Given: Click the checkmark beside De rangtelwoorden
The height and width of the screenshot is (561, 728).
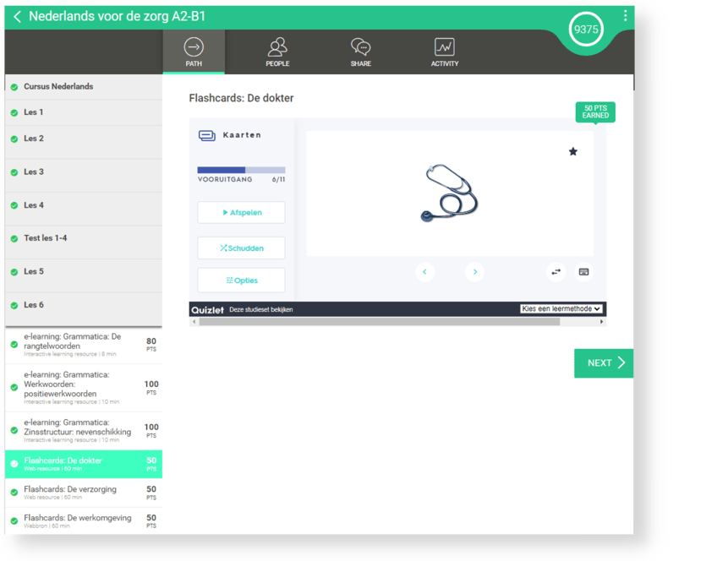Looking at the screenshot, I should [14, 345].
